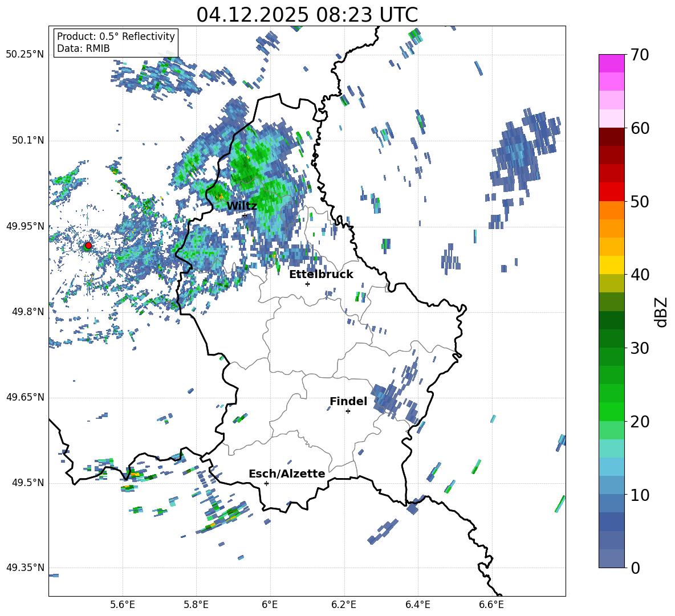675x616 pixels.
Task: Click the Wiltz location cross marker
Action: point(245,215)
